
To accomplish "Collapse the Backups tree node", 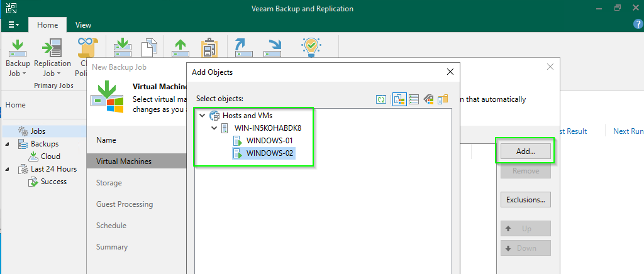I will (8, 144).
